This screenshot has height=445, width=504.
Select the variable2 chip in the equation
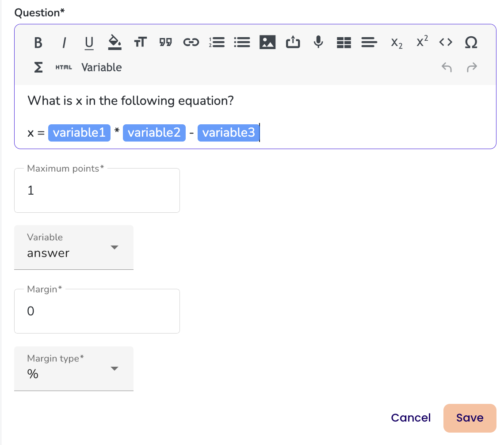click(x=154, y=133)
